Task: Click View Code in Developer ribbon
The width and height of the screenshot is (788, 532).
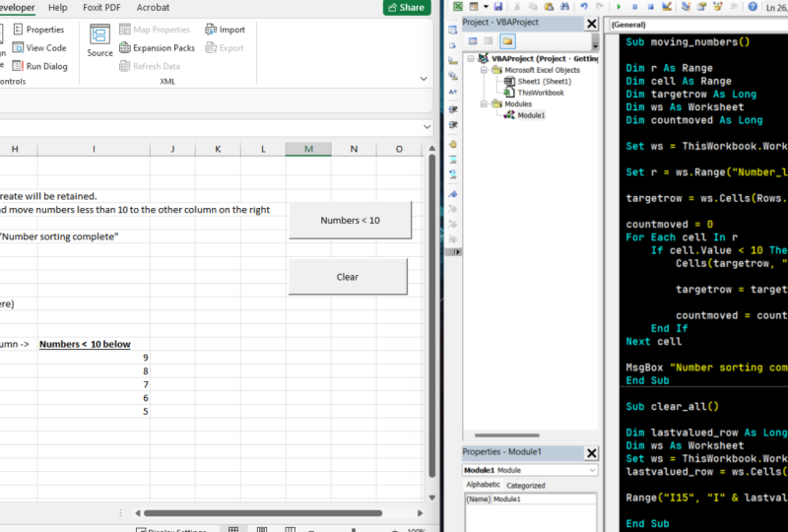Action: [x=39, y=47]
